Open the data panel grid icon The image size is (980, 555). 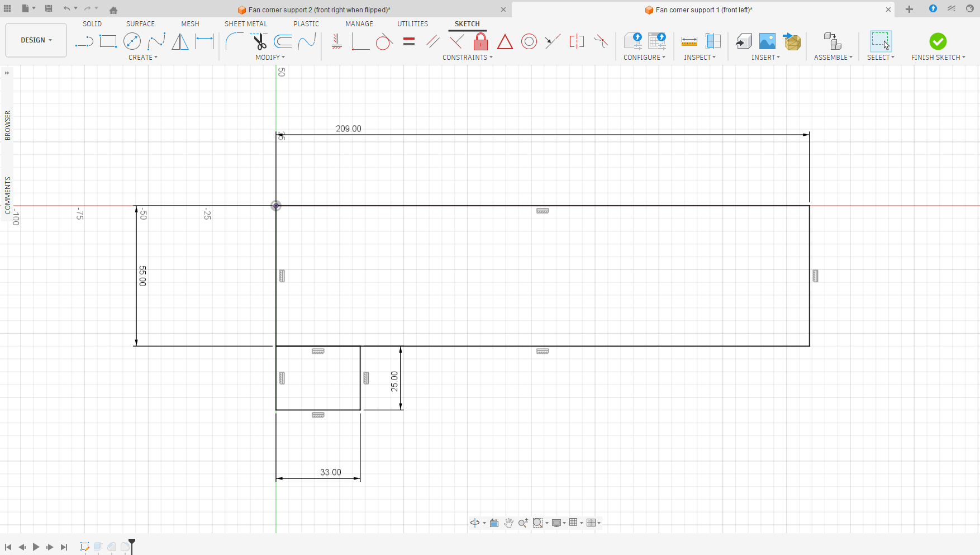[x=8, y=9]
